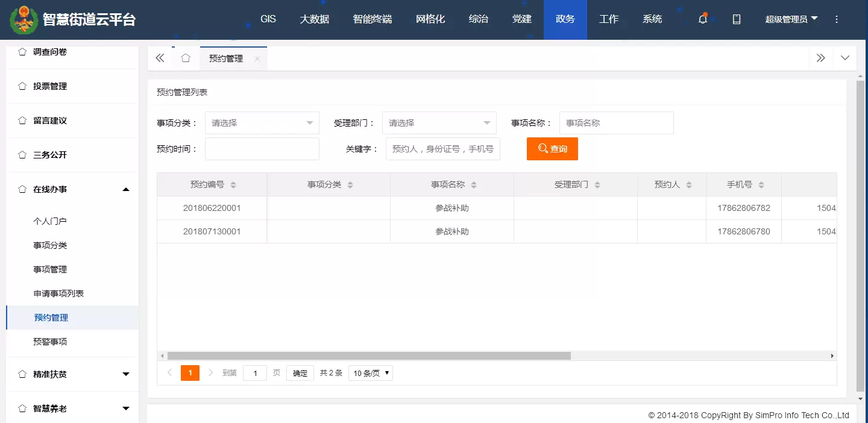Open the 超级管理员 user dropdown
The height and width of the screenshot is (423, 868).
tap(791, 19)
